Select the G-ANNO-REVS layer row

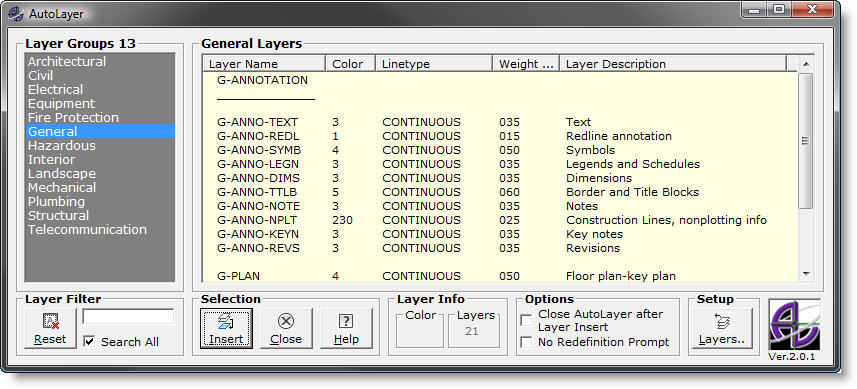tap(499, 248)
